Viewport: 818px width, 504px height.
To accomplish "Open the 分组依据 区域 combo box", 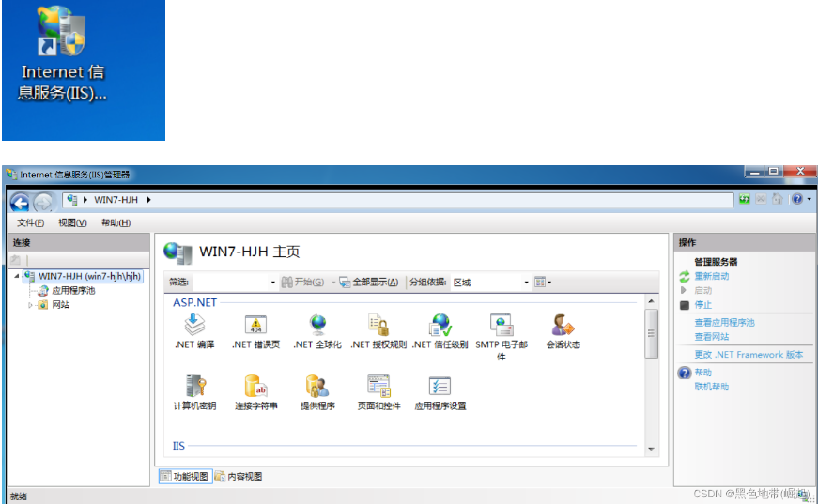I will [490, 282].
